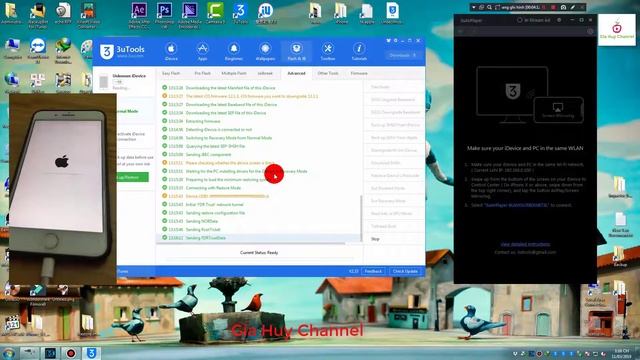Open the red record app in taskbar
Image resolution: width=640 pixels, height=360 pixels.
71,353
